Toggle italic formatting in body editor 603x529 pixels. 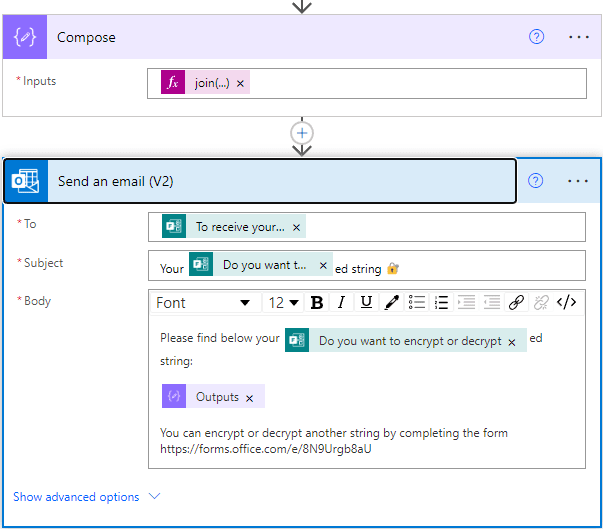click(x=342, y=303)
